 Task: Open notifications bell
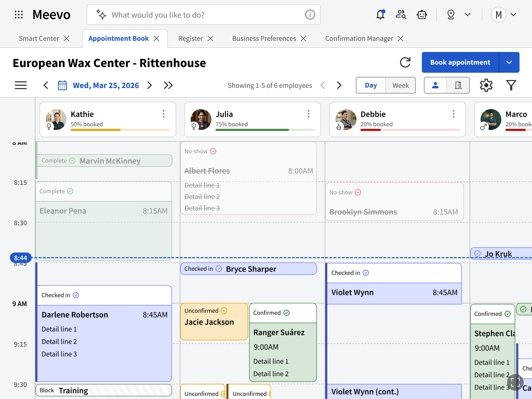point(381,15)
